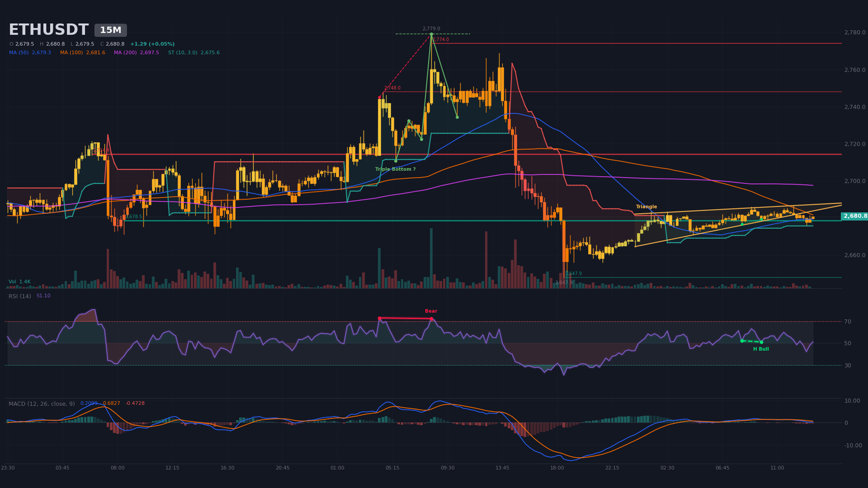Click the MACD signal value 0.6827

pyautogui.click(x=112, y=403)
